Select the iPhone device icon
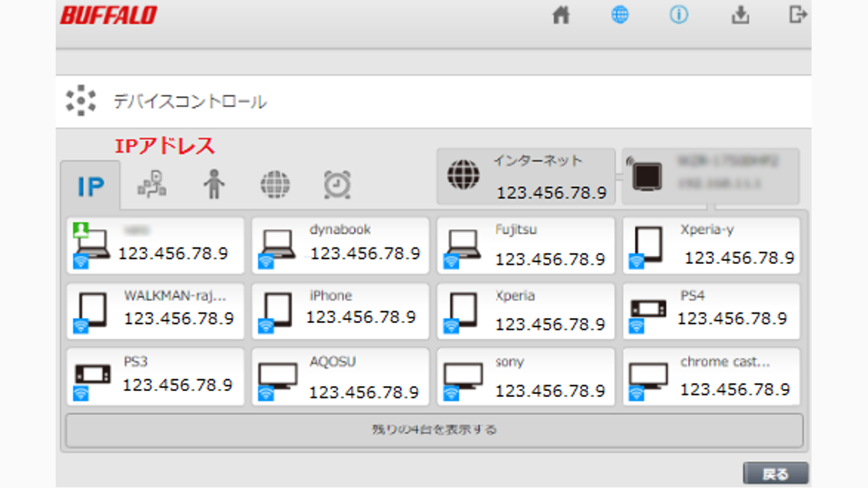This screenshot has height=488, width=868. [x=277, y=311]
